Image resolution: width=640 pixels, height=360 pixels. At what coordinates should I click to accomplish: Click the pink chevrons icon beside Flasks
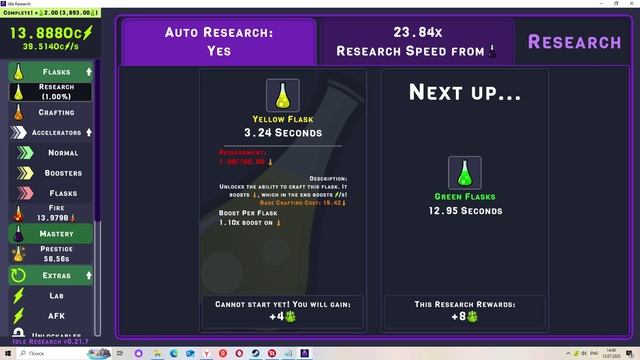pos(25,193)
